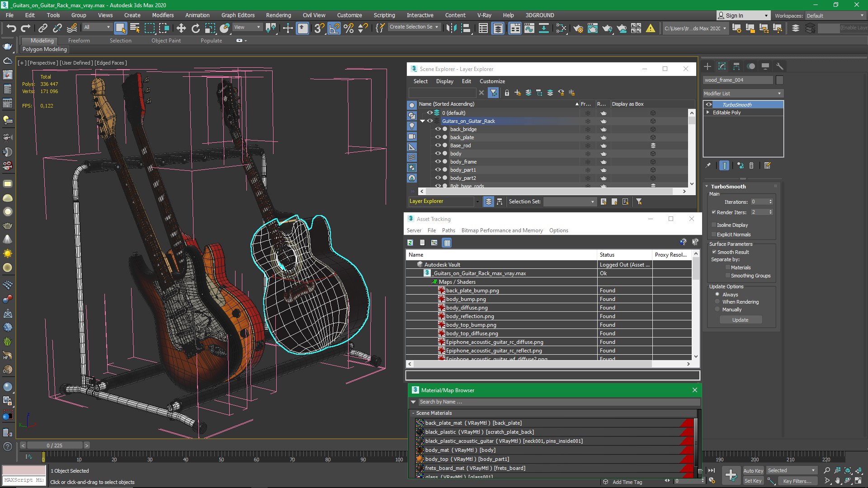Click Pin Stack icon

(x=708, y=166)
